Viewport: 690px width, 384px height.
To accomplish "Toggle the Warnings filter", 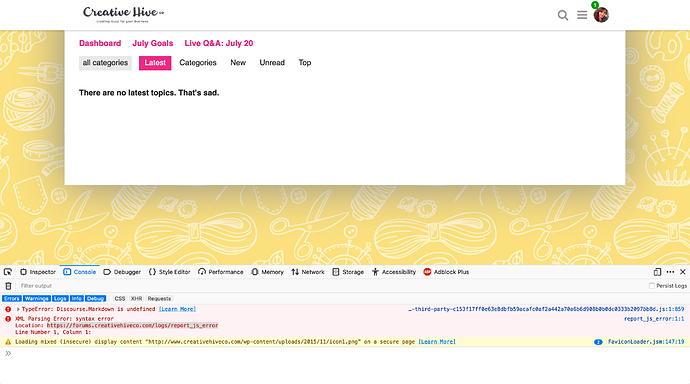I will coord(37,299).
